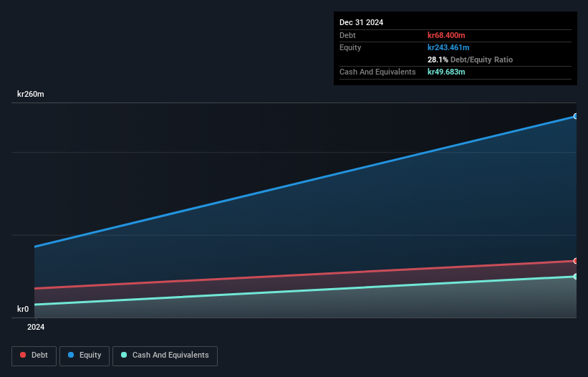Image resolution: width=588 pixels, height=377 pixels.
Task: Click the Dec 31 2024 tooltip date
Action: tap(361, 22)
